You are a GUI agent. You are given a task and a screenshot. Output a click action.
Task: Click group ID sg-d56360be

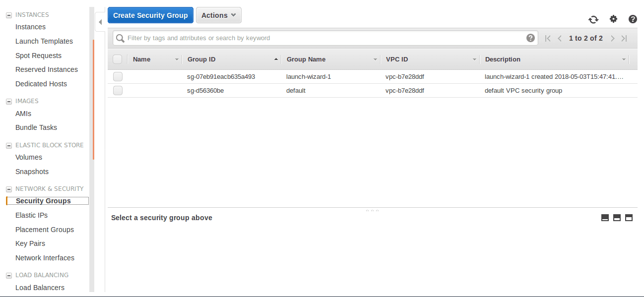205,91
